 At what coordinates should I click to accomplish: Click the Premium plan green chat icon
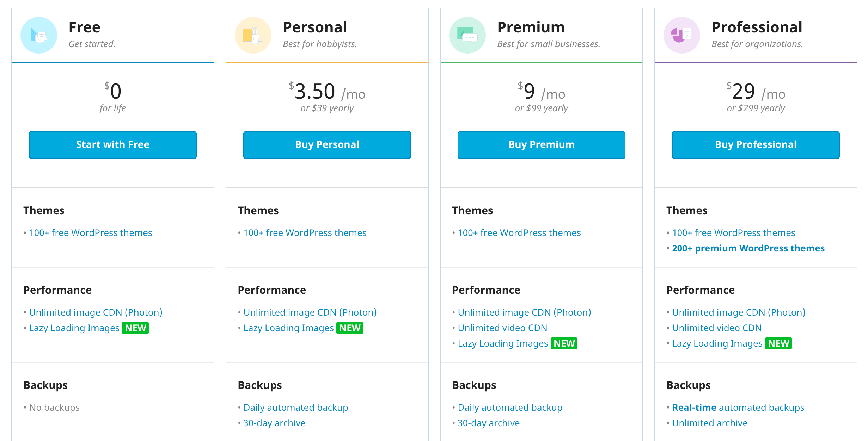467,35
